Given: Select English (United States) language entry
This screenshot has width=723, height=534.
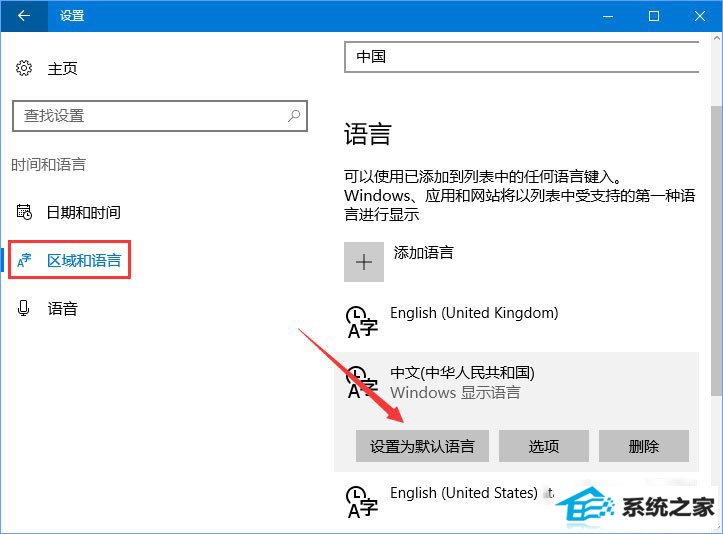Looking at the screenshot, I should [516, 502].
